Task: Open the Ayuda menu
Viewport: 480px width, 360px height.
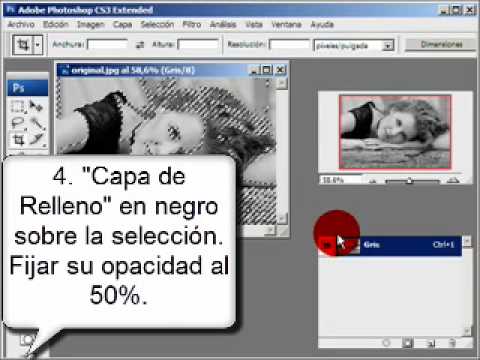Action: (x=322, y=24)
